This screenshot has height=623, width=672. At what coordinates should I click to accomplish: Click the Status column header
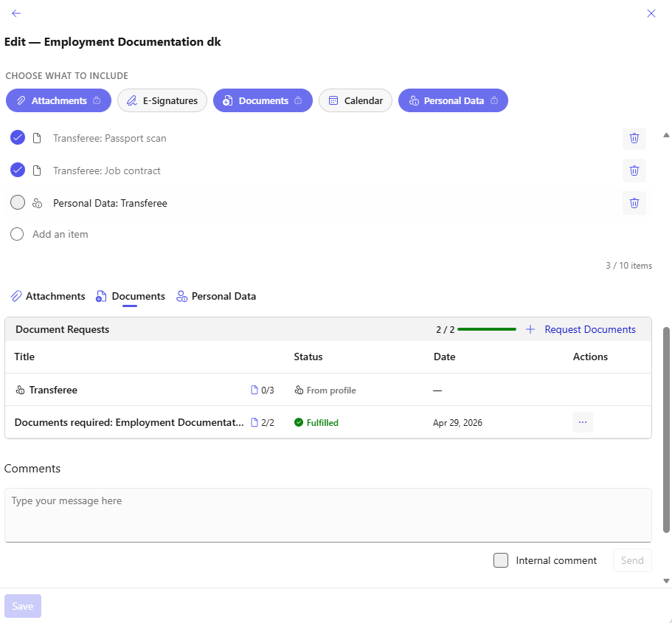click(x=308, y=357)
